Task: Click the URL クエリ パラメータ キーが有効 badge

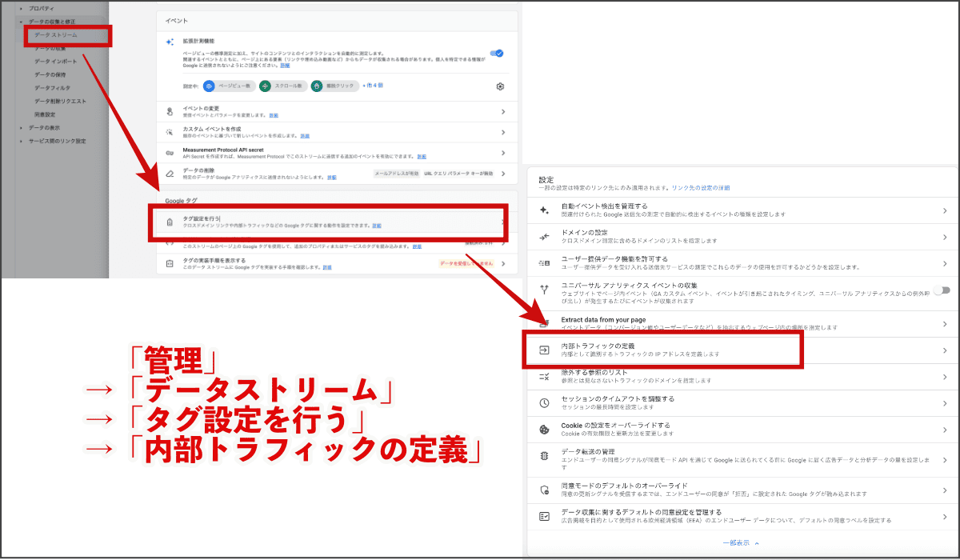Action: pos(459,173)
